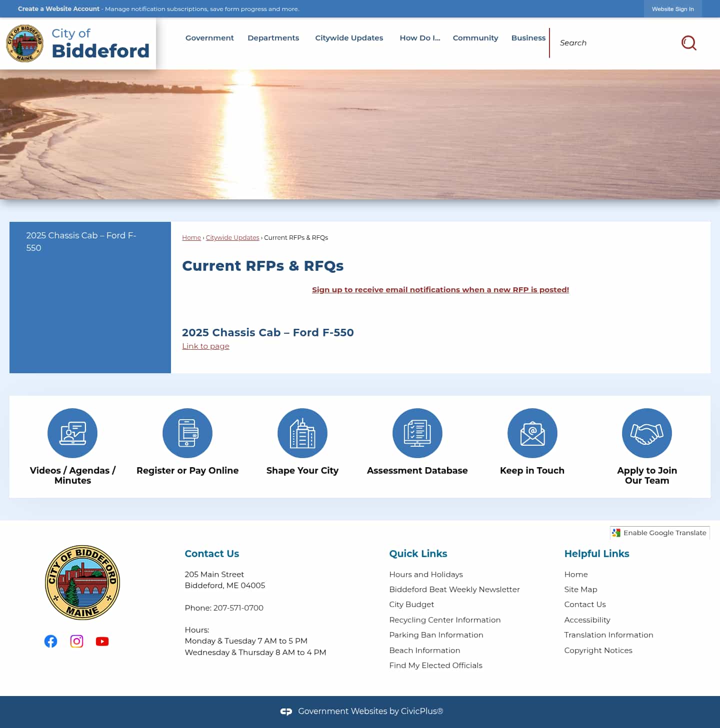
Task: Open Videos / Agendas / Minutes icon
Action: click(x=72, y=433)
